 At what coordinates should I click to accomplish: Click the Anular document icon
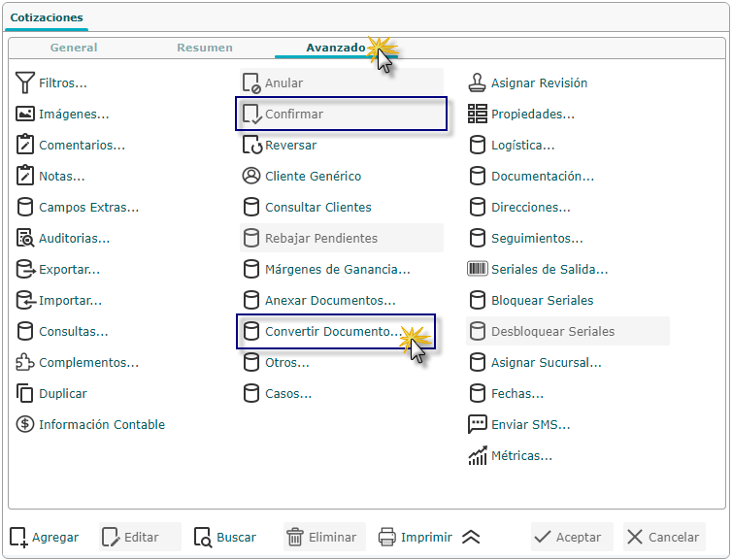tap(251, 82)
